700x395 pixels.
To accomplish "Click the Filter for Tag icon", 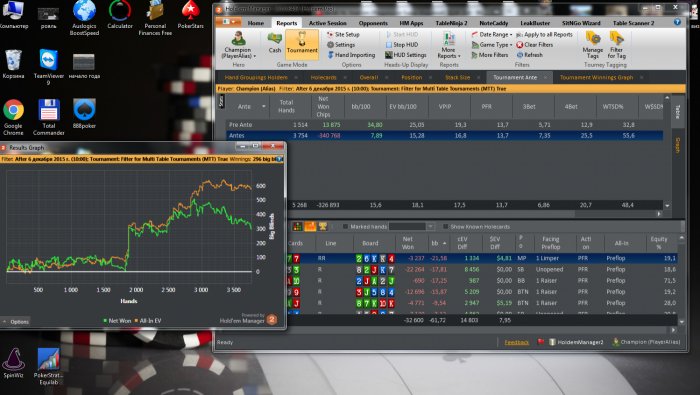I will (617, 45).
